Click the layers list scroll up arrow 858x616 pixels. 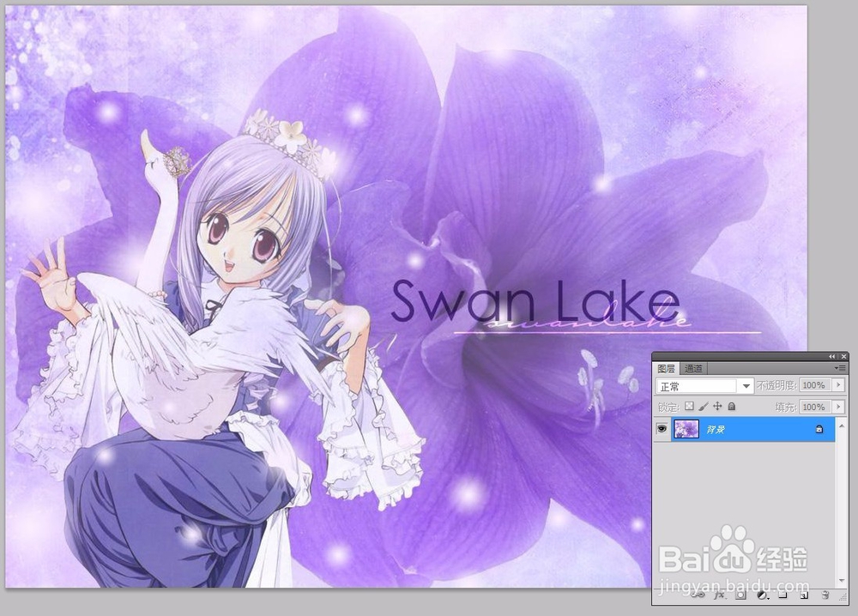click(841, 425)
